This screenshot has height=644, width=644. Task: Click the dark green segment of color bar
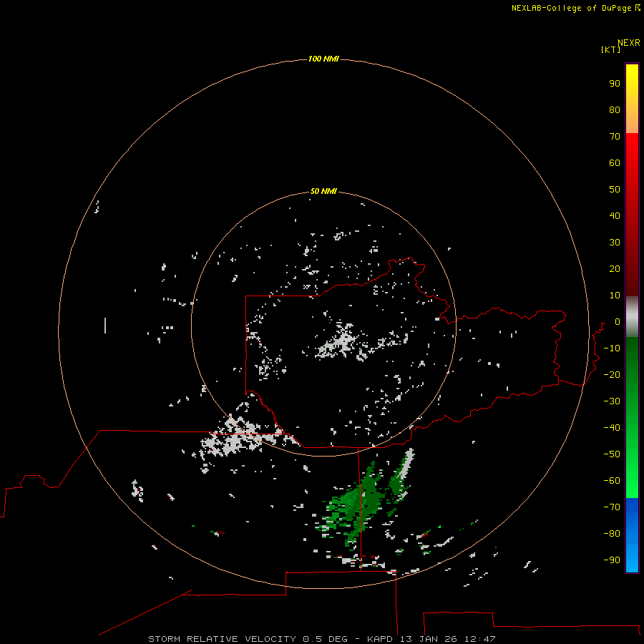(632, 417)
